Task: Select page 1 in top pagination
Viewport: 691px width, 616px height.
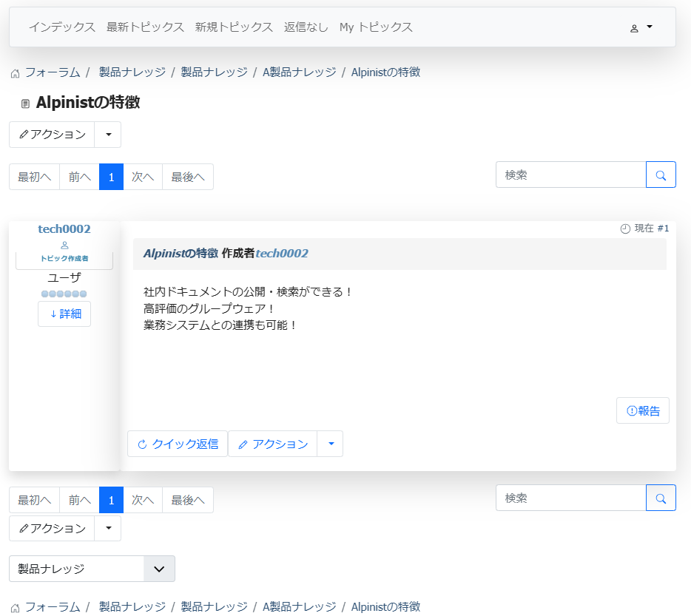Action: point(111,177)
